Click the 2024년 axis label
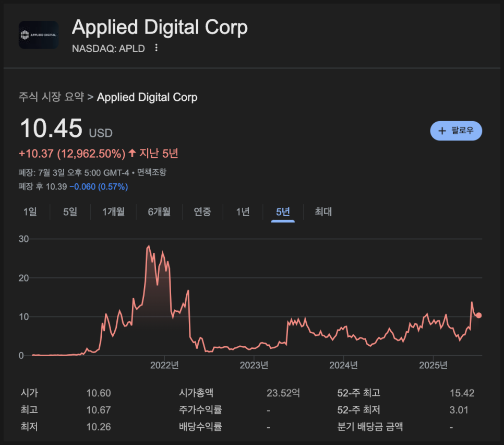This screenshot has width=504, height=445. [343, 365]
